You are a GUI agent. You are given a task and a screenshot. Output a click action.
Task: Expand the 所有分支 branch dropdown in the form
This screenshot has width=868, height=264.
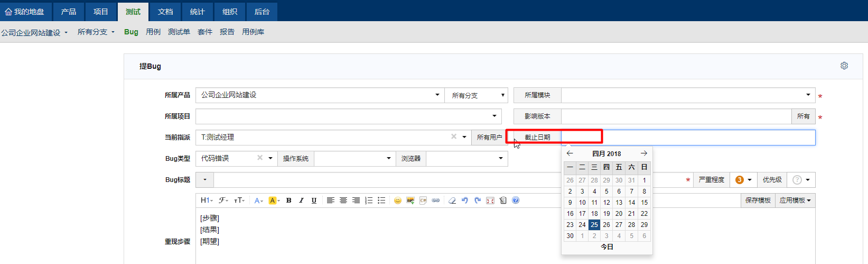[477, 95]
